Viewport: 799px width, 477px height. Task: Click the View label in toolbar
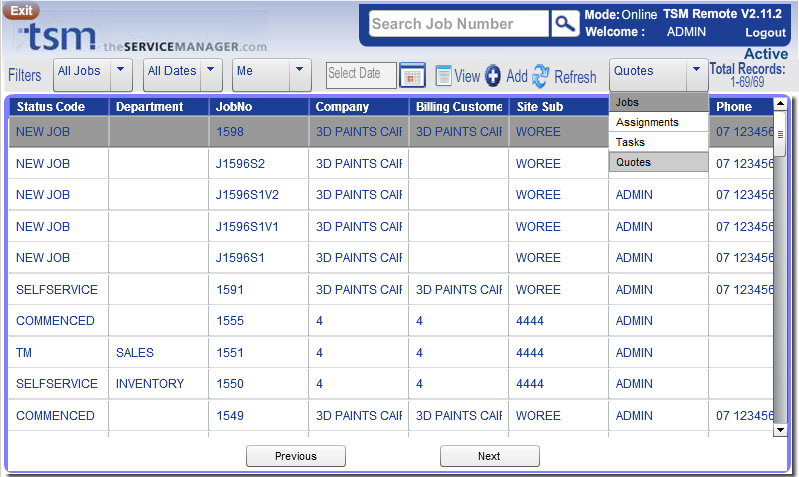[x=467, y=76]
